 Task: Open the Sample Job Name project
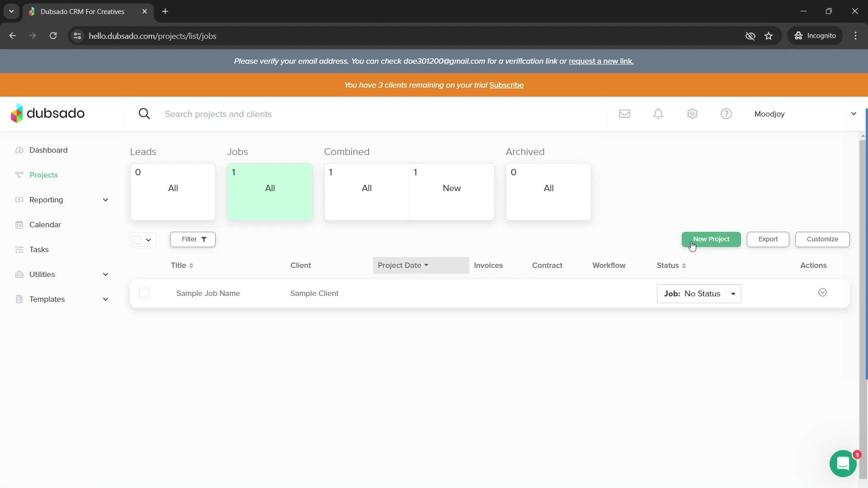click(208, 293)
